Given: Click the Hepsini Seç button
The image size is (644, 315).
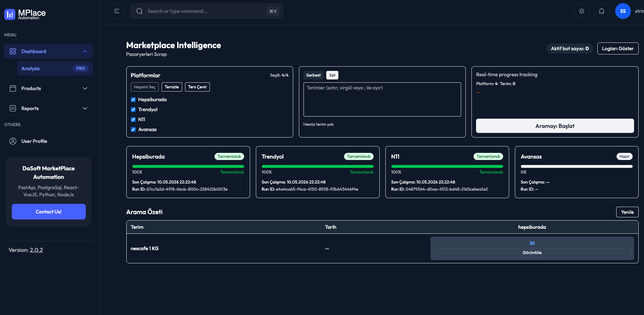Looking at the screenshot, I should coord(145,87).
